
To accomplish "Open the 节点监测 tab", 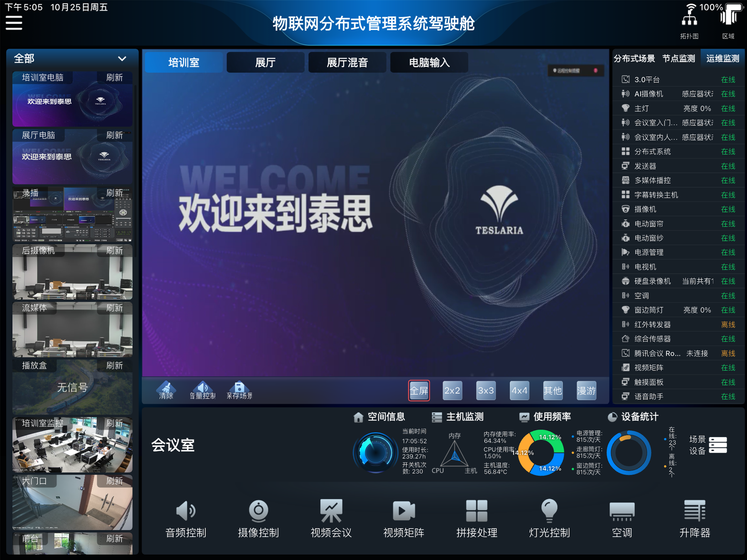I will [678, 59].
